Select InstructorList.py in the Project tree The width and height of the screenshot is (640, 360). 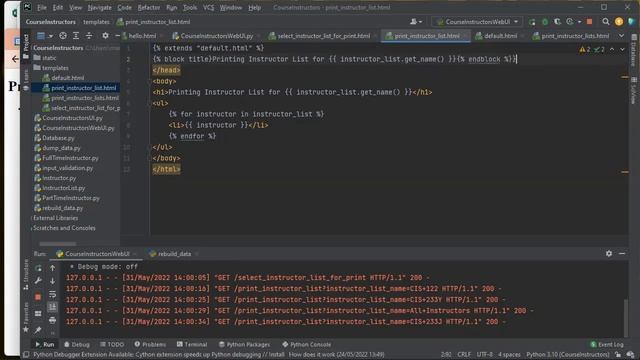pos(64,188)
